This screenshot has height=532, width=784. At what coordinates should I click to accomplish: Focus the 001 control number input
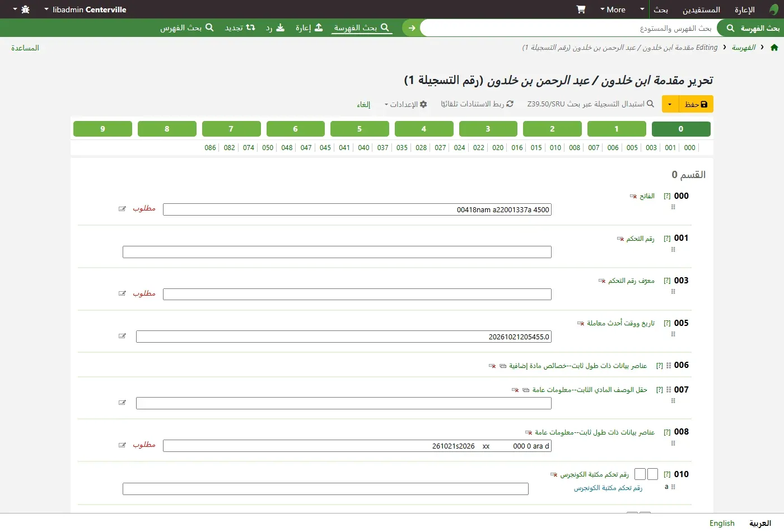point(337,252)
